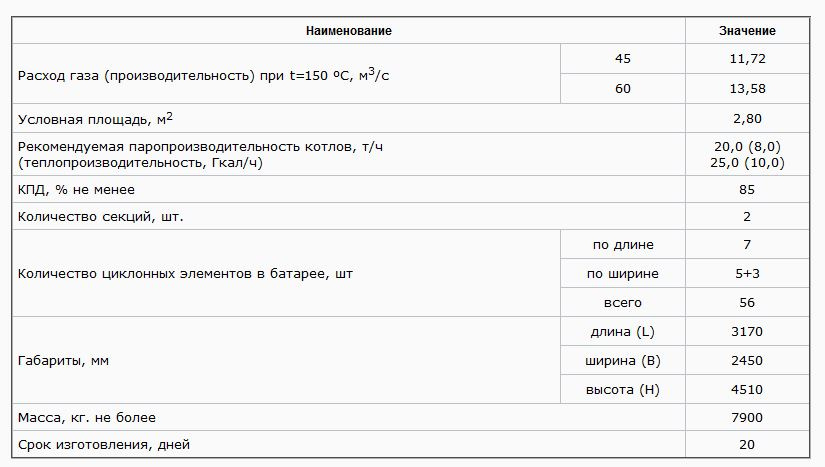Click the "по длине" sub-label cell
The image size is (825, 467).
(622, 245)
